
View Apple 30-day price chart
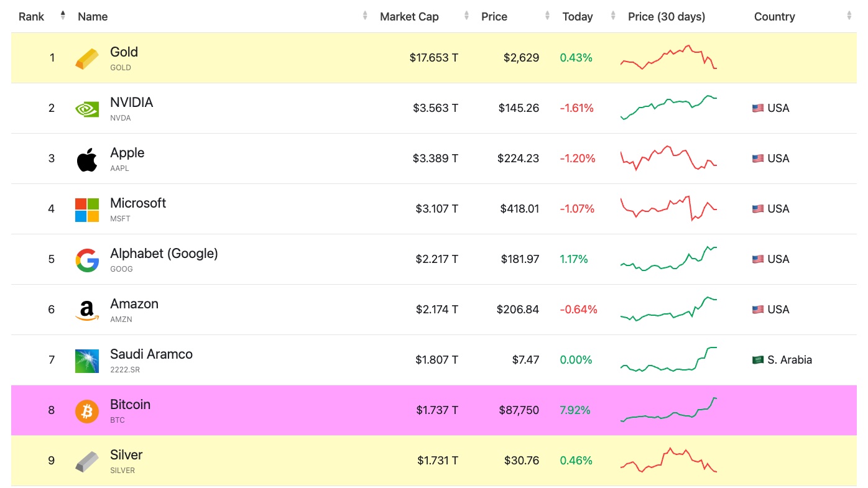[668, 158]
